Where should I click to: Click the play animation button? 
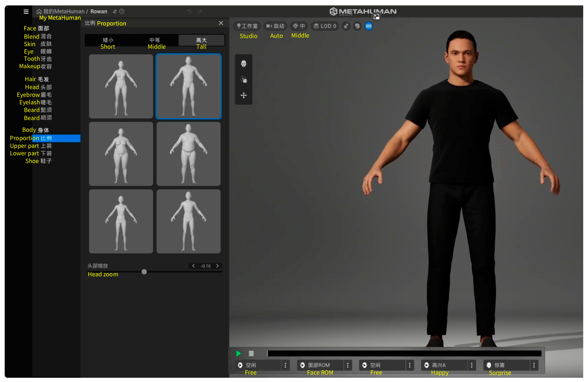pyautogui.click(x=238, y=353)
